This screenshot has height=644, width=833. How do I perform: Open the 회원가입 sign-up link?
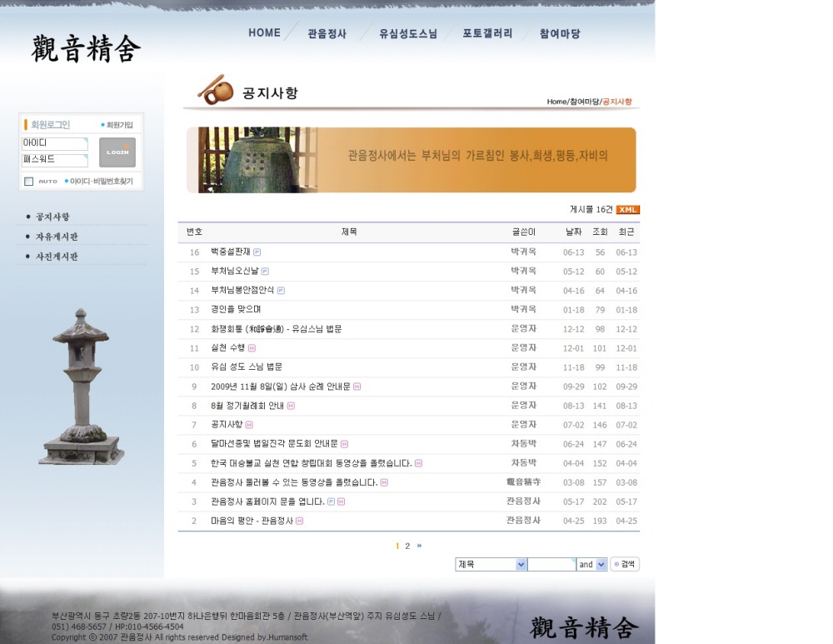119,125
